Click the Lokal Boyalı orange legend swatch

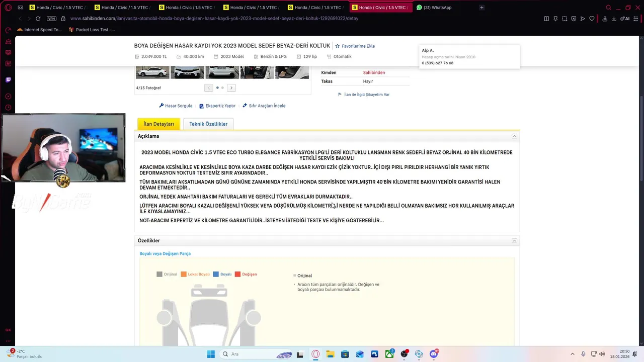pyautogui.click(x=184, y=275)
